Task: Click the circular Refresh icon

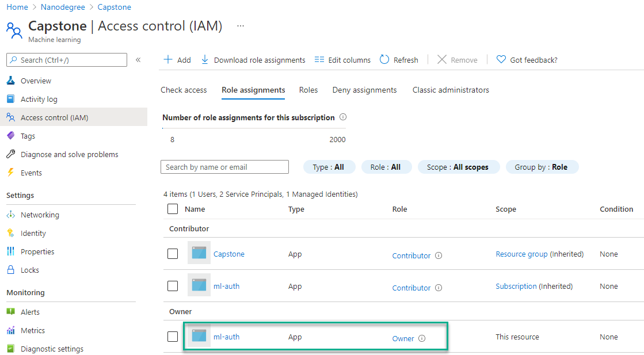Action: [x=384, y=59]
